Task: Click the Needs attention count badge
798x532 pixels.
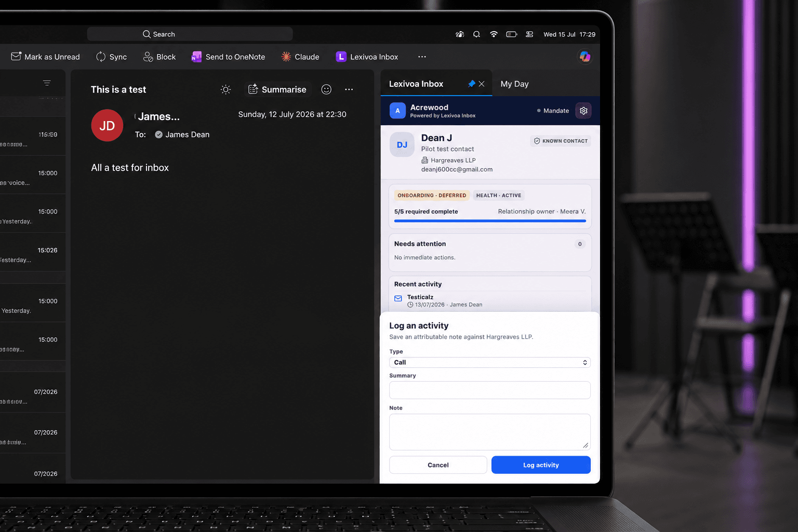Action: click(580, 244)
